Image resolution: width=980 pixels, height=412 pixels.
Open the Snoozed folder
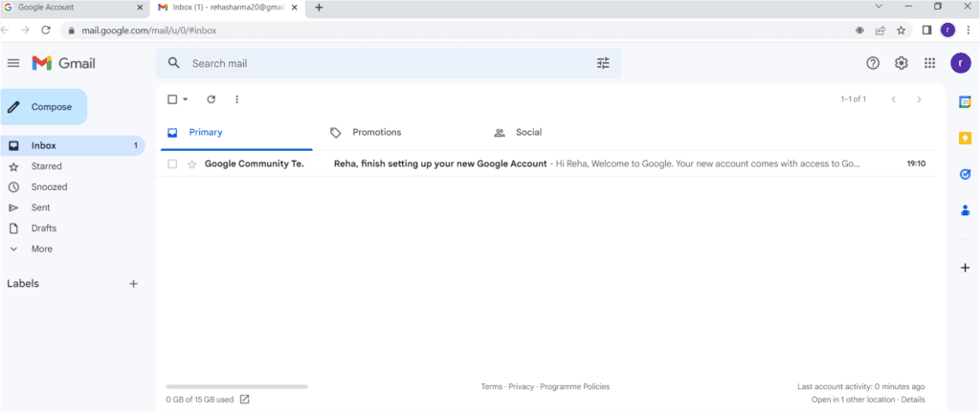point(50,186)
